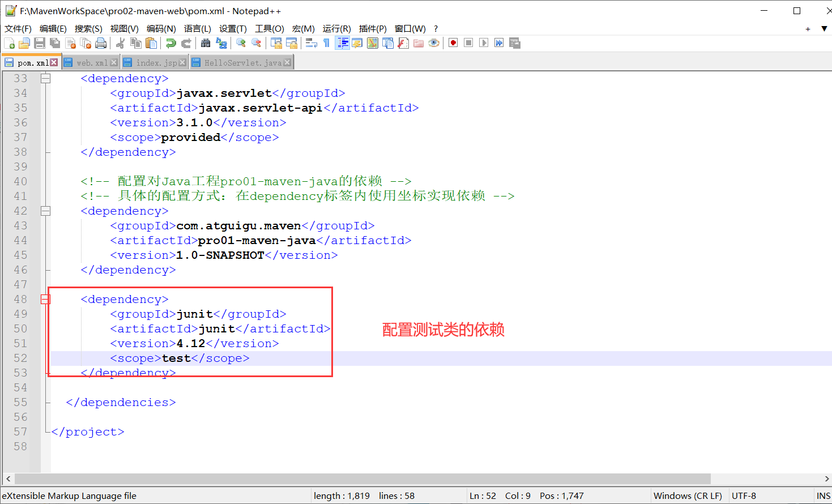The height and width of the screenshot is (504, 832).
Task: Close the web.xml tab
Action: click(114, 62)
